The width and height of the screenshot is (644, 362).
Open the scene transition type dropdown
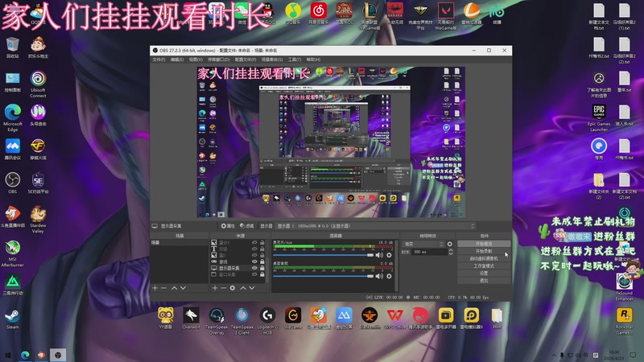pyautogui.click(x=423, y=244)
